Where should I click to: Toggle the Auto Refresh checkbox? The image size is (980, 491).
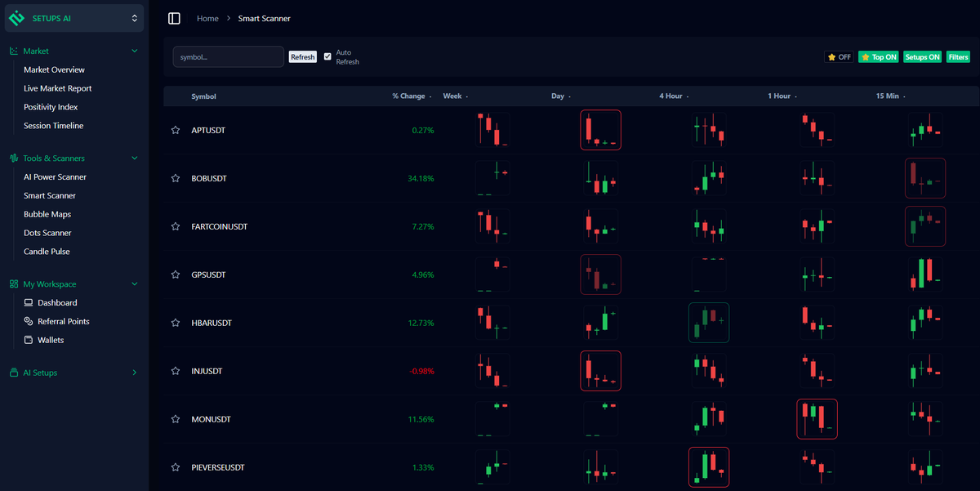pos(327,56)
